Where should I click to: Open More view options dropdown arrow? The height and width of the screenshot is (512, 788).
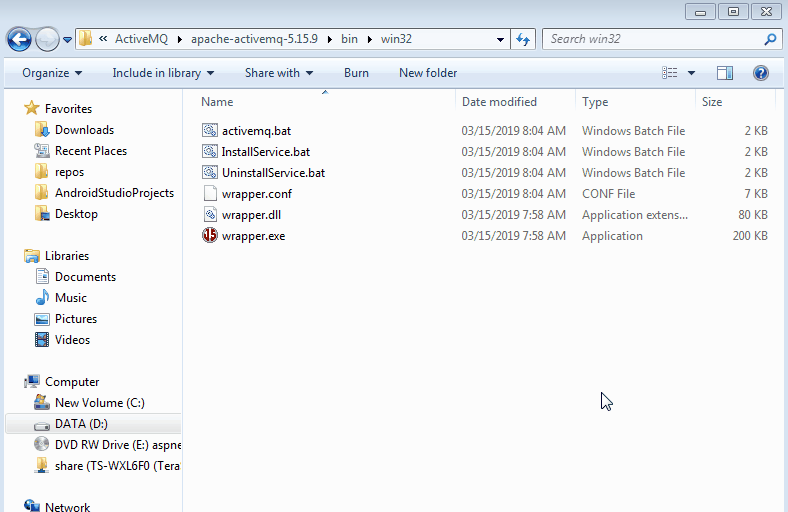click(692, 73)
